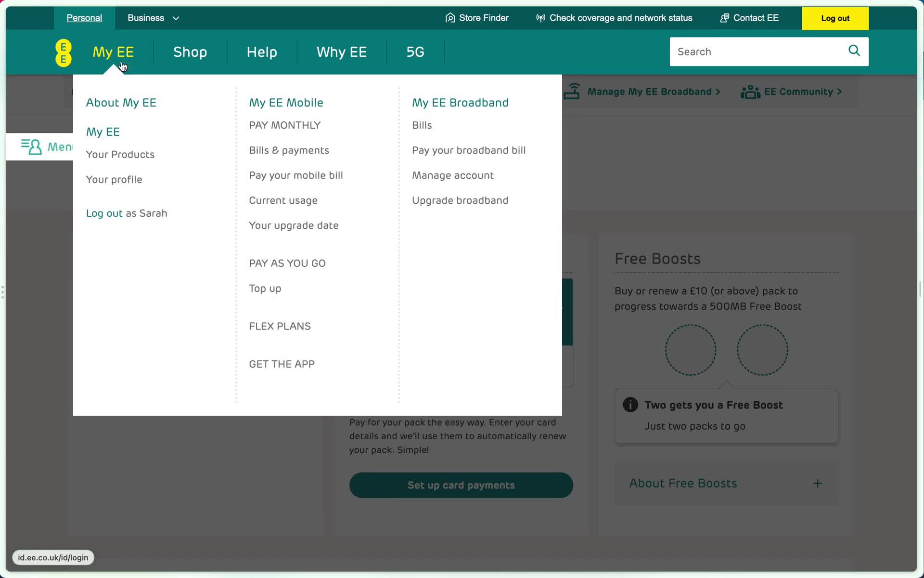Open Your upgrade date
The image size is (924, 578).
294,225
